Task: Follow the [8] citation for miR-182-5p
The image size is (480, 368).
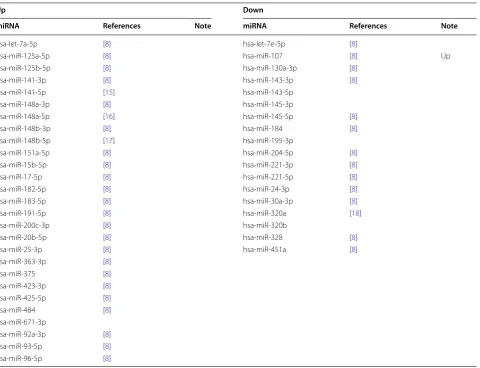Action: click(x=107, y=189)
